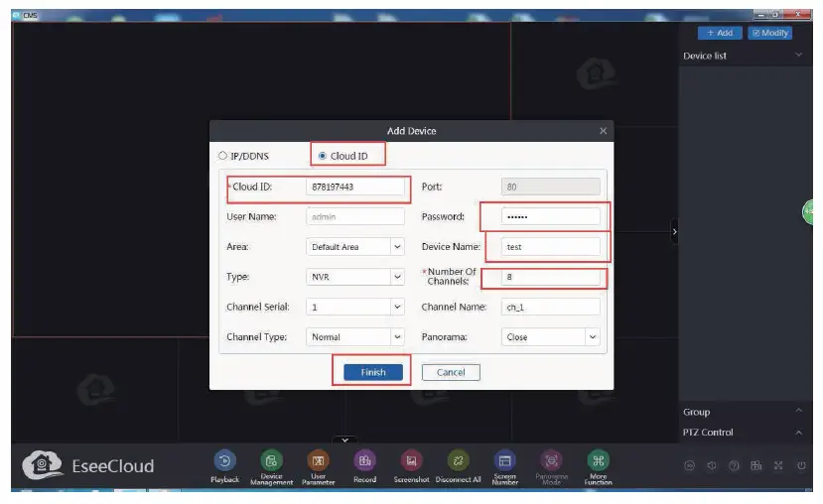Click the fullscreen expand icon
The image size is (823, 504).
778,465
